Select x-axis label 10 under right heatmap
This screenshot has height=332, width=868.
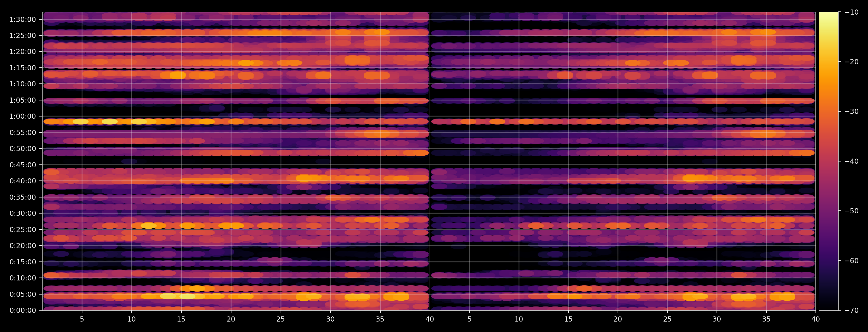tap(519, 319)
